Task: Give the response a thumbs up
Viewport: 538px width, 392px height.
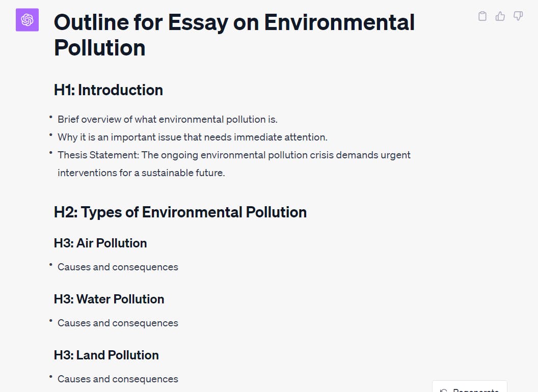Action: tap(500, 16)
